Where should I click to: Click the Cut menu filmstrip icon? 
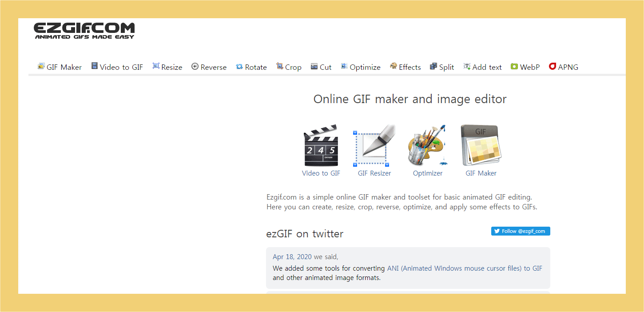point(314,66)
